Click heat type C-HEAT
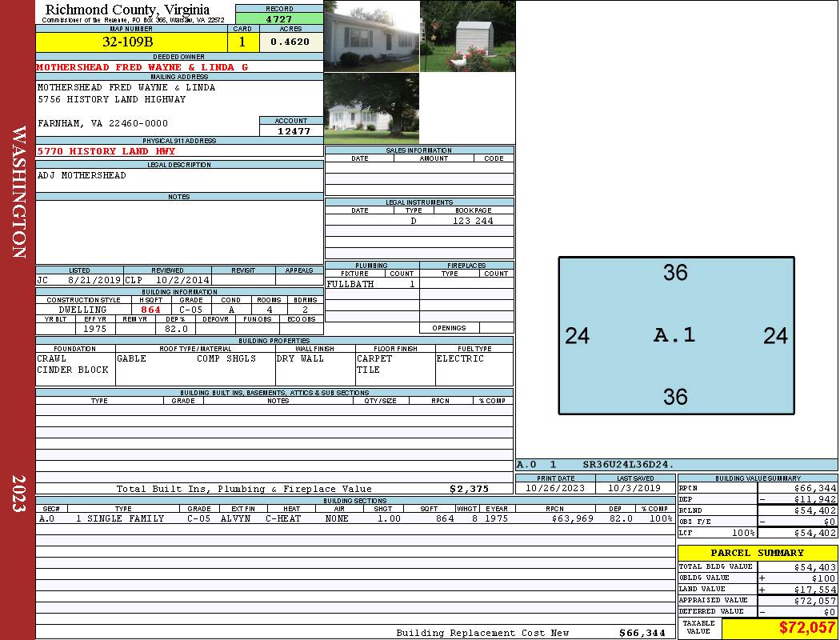Viewport: 840px width, 640px height. 283,518
